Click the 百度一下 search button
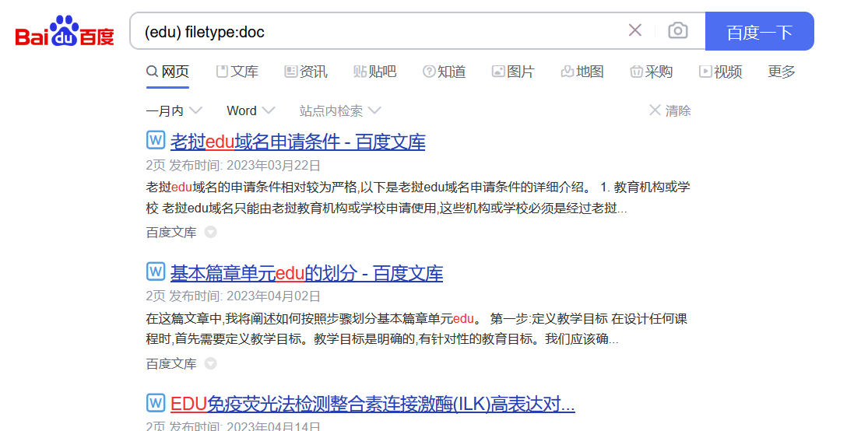Image resolution: width=868 pixels, height=431 pixels. tap(760, 32)
